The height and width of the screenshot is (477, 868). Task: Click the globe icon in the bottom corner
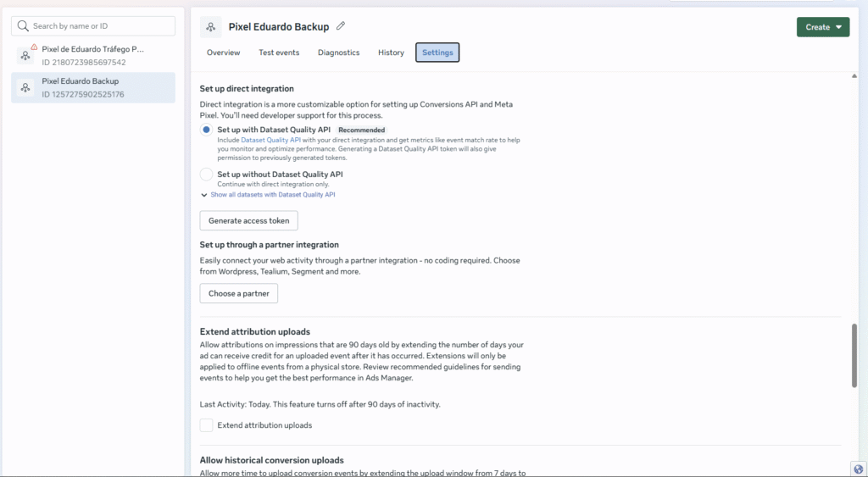(x=859, y=469)
